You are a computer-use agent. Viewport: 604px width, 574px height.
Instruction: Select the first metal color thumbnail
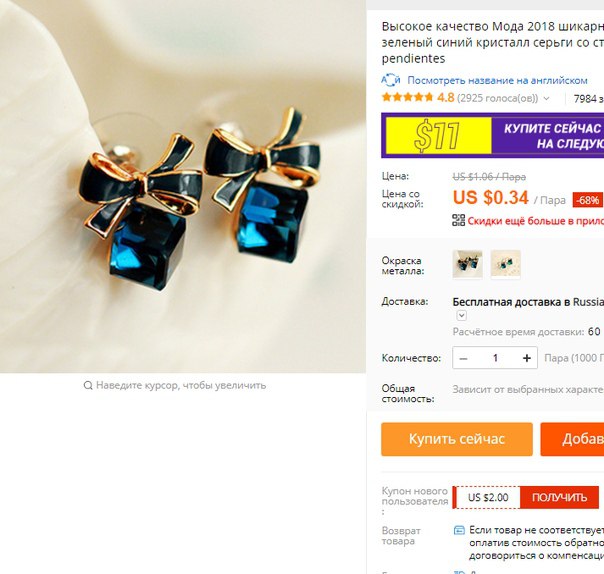coord(467,264)
